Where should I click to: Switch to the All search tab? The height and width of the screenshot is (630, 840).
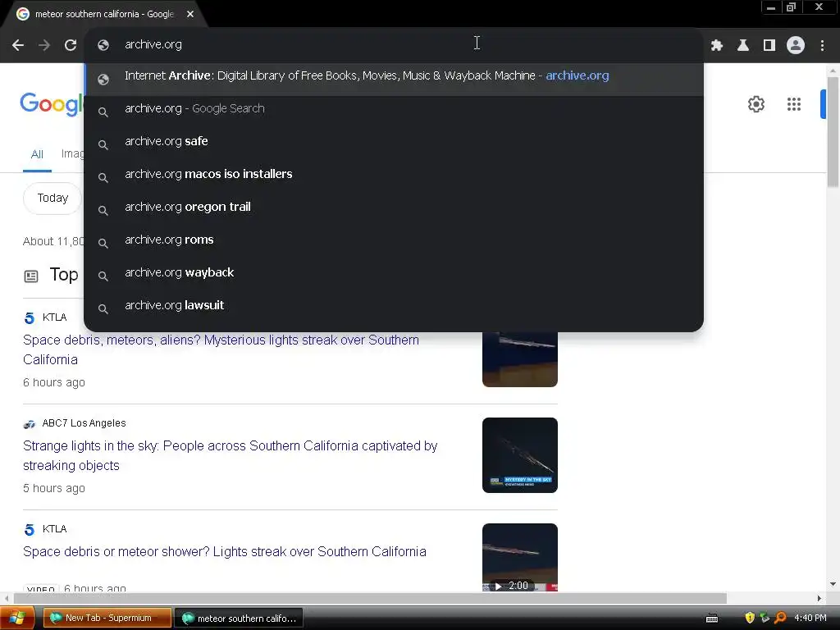(37, 155)
